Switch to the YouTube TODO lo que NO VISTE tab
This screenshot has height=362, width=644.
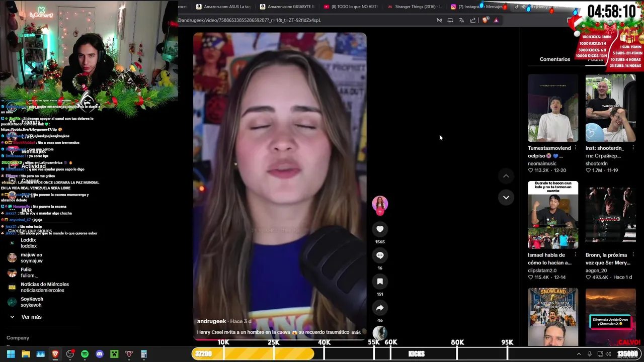click(x=351, y=7)
